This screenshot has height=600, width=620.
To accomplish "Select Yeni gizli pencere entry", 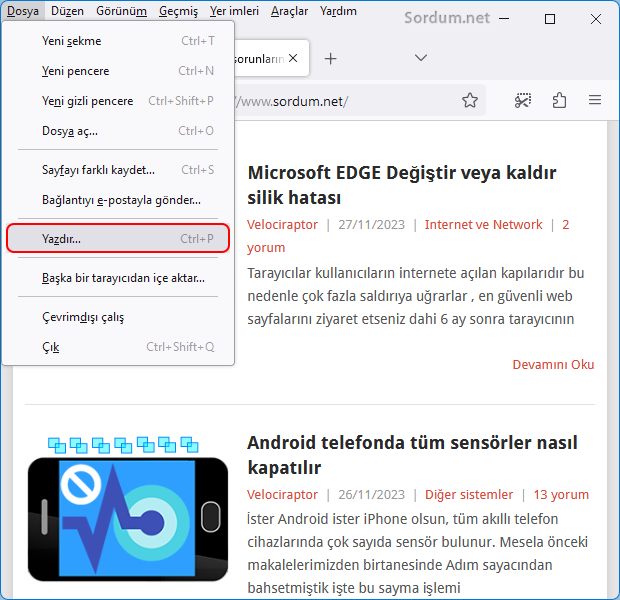I will coord(118,101).
